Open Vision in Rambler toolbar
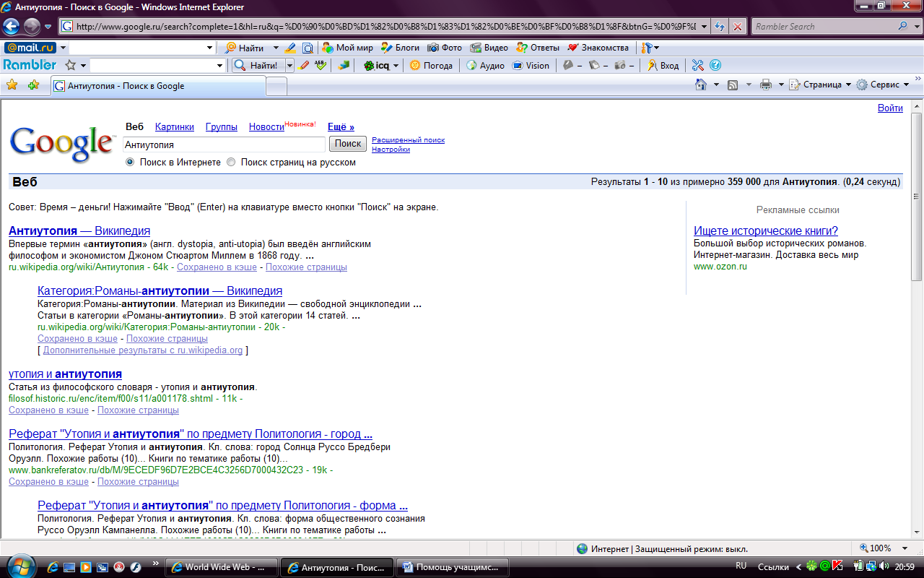The width and height of the screenshot is (924, 578). [531, 65]
